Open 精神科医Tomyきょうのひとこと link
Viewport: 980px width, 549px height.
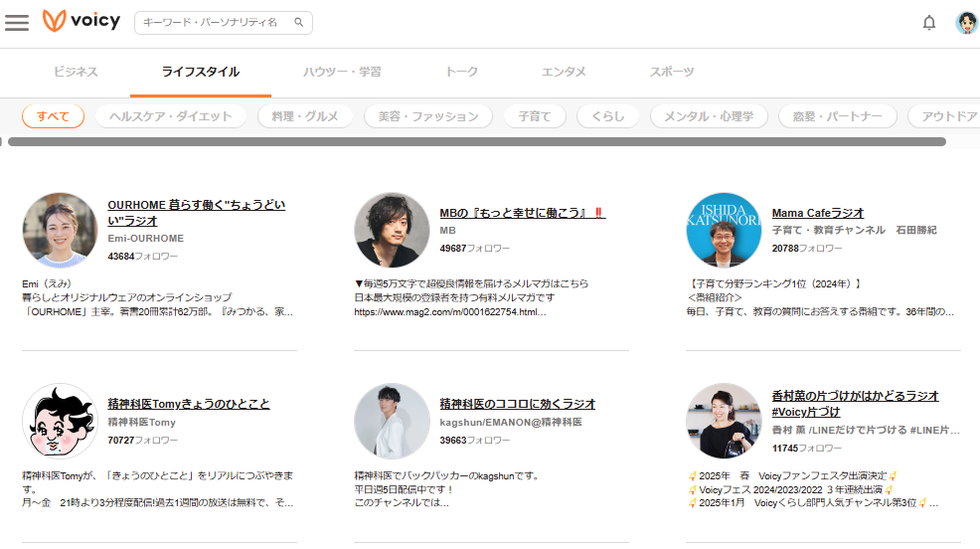[x=189, y=404]
